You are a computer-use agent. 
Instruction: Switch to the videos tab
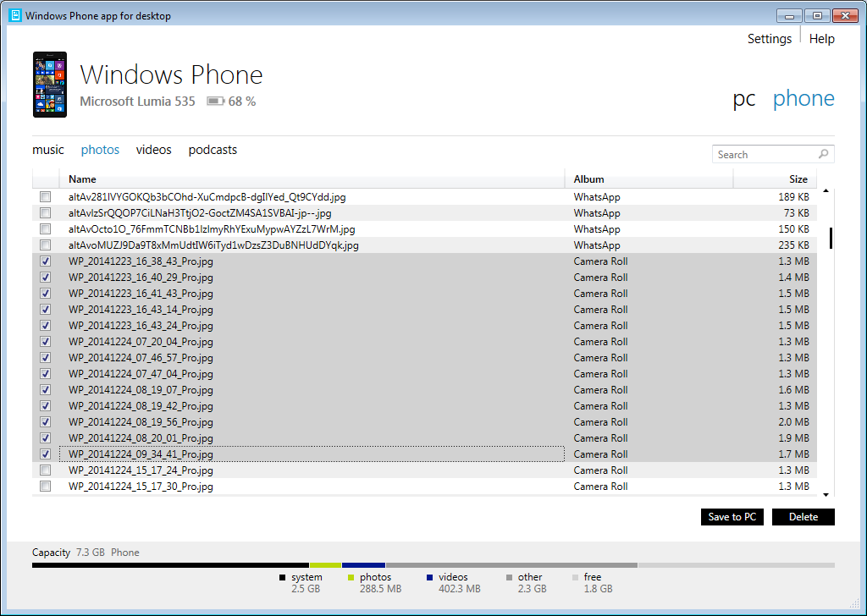point(153,150)
